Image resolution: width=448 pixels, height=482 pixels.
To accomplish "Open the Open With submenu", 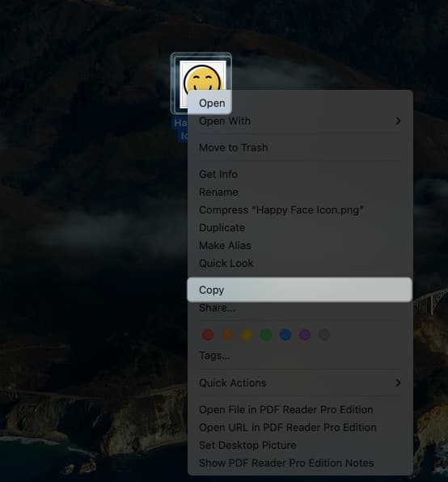I will (299, 121).
